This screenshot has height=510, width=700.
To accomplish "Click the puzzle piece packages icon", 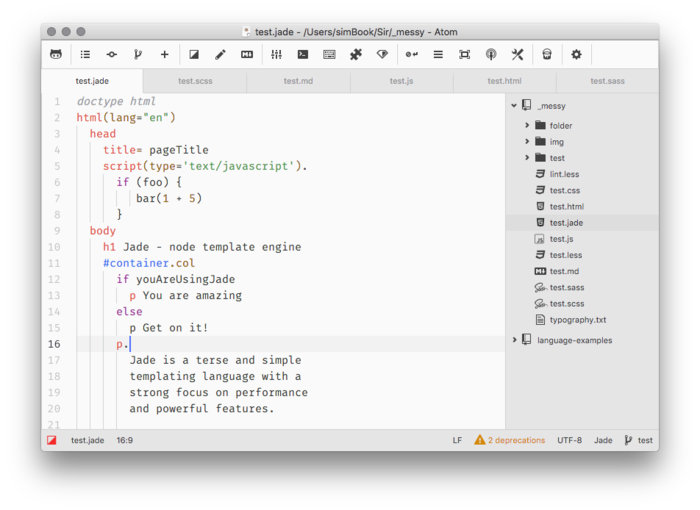I will tap(355, 54).
